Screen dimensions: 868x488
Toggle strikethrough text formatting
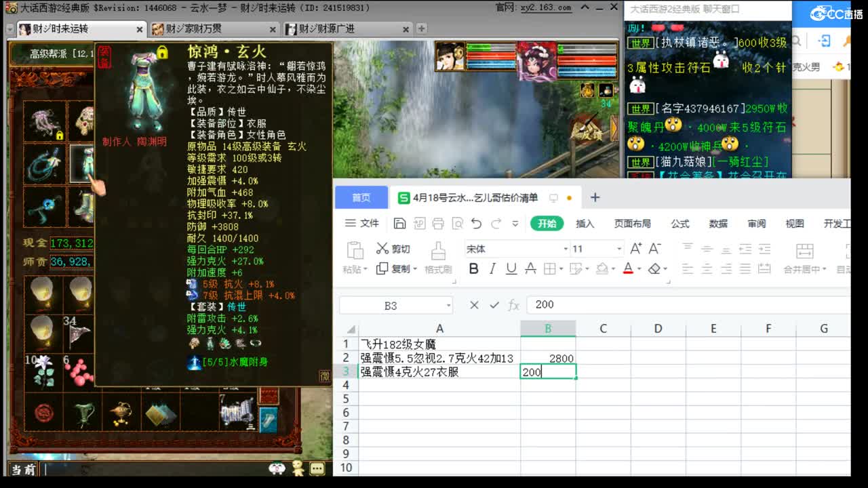tap(530, 269)
